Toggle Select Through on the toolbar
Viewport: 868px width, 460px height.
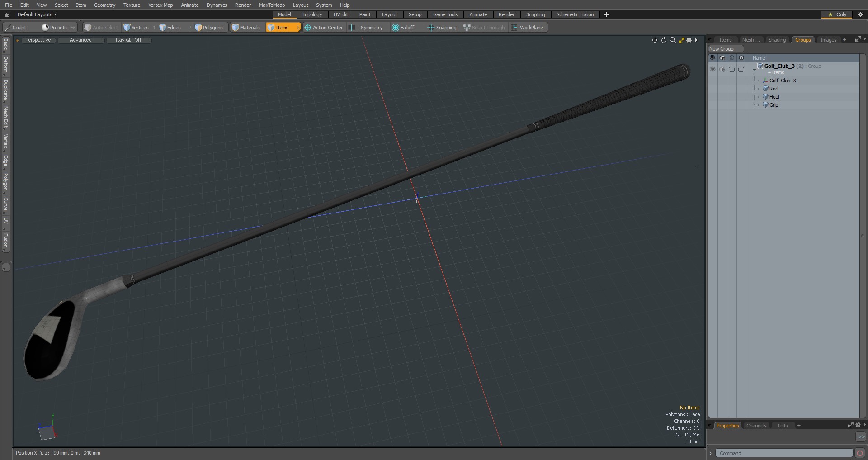pyautogui.click(x=484, y=28)
